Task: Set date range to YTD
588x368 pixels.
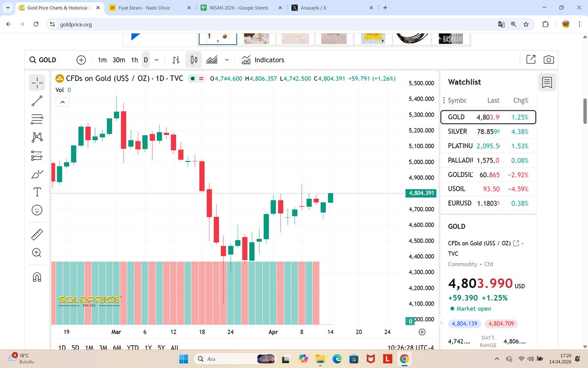Action: (132, 348)
